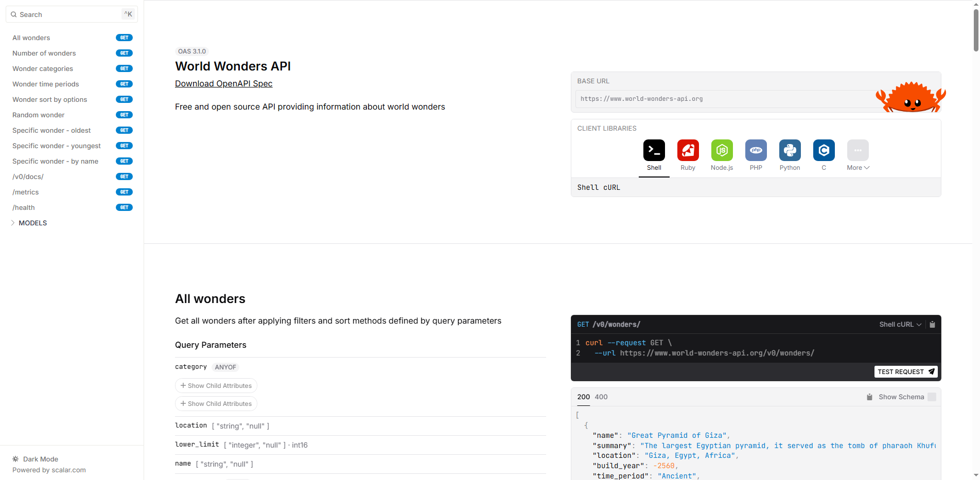Select the Node.js client library icon

tap(722, 150)
